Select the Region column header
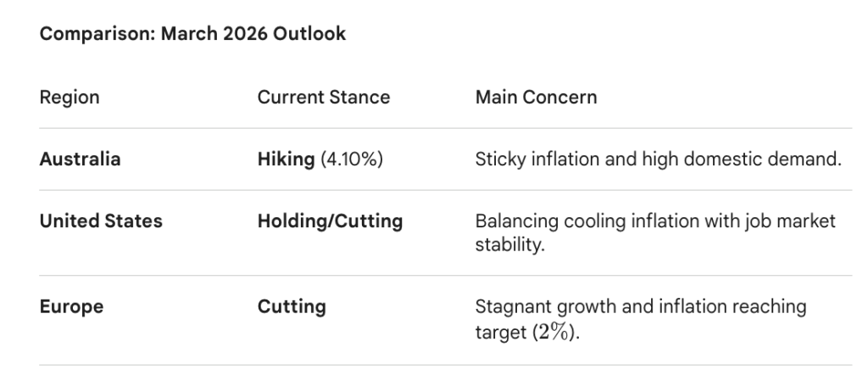 [x=70, y=98]
